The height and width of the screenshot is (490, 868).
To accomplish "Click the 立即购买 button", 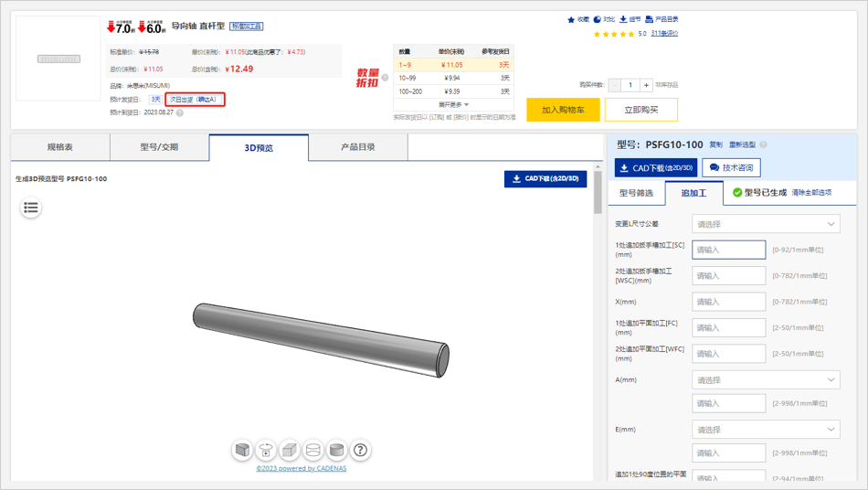I will [640, 110].
